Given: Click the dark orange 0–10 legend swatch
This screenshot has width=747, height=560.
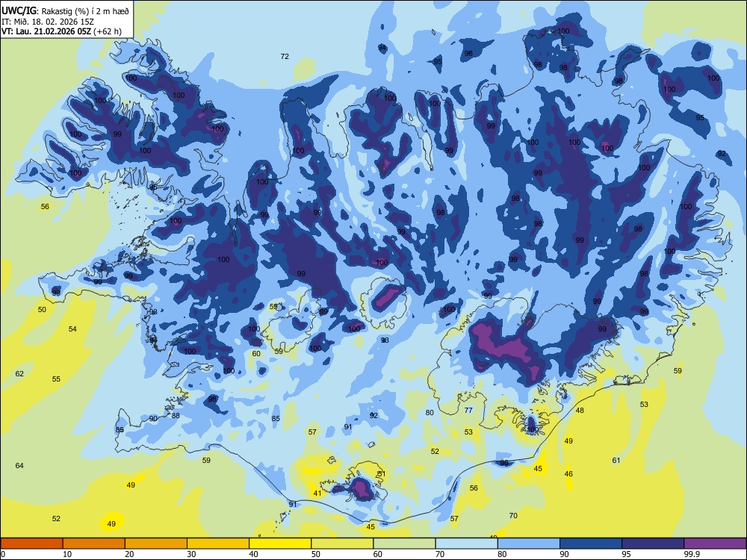Looking at the screenshot, I should tap(31, 544).
